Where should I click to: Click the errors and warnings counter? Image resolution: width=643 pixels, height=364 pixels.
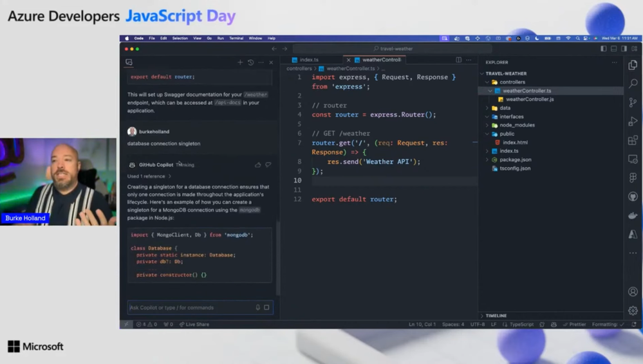point(147,324)
